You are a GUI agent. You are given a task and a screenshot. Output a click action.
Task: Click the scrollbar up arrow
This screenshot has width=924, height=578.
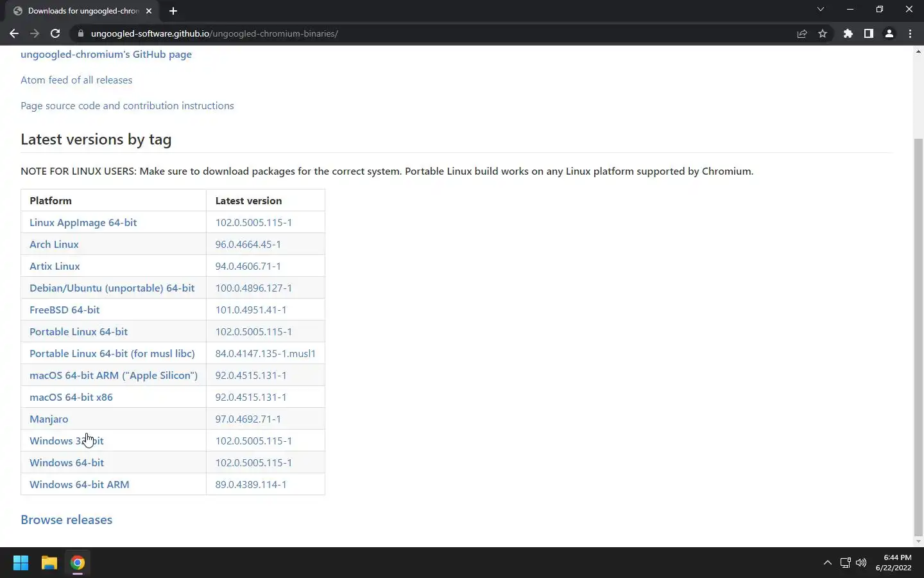(918, 51)
